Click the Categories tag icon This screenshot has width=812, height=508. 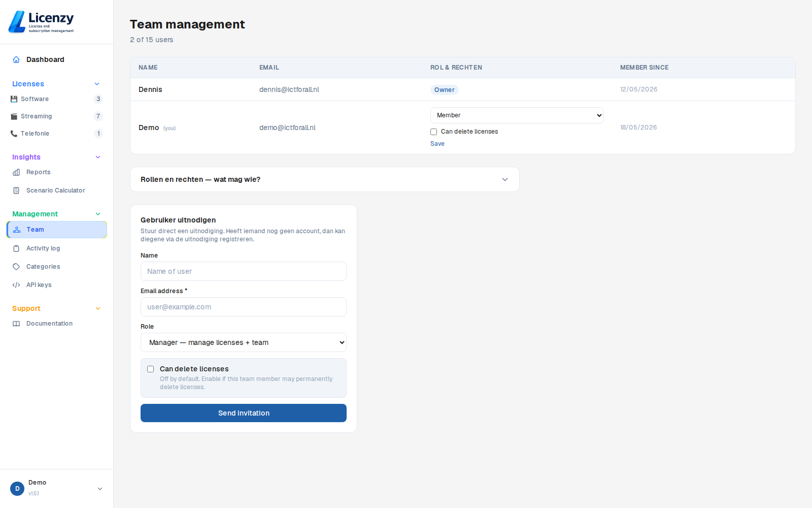click(16, 267)
